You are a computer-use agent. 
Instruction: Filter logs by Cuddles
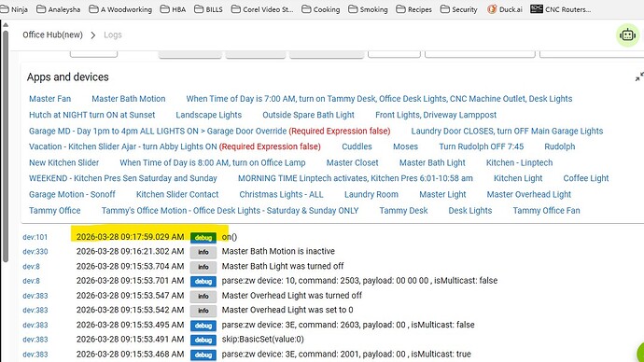[x=357, y=146]
